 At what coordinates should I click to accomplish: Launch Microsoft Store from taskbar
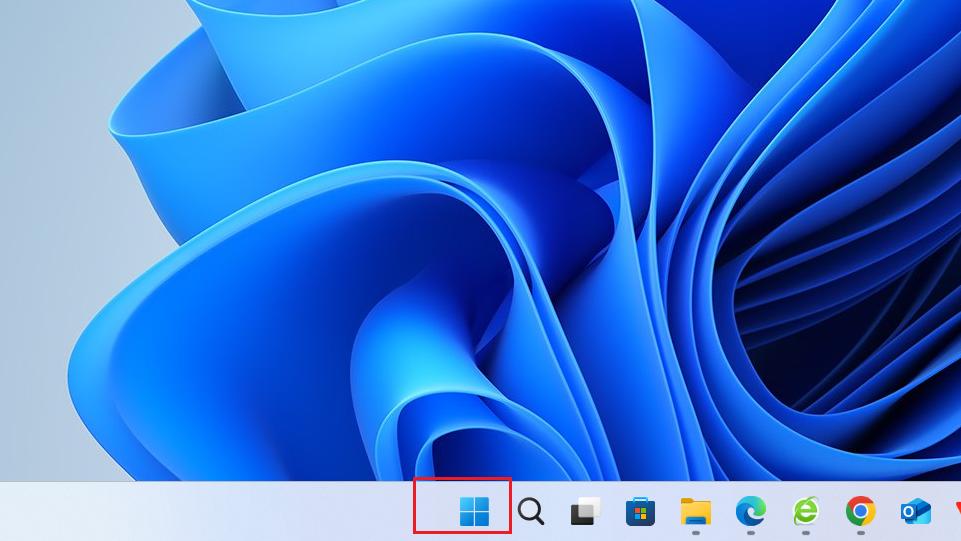[640, 511]
